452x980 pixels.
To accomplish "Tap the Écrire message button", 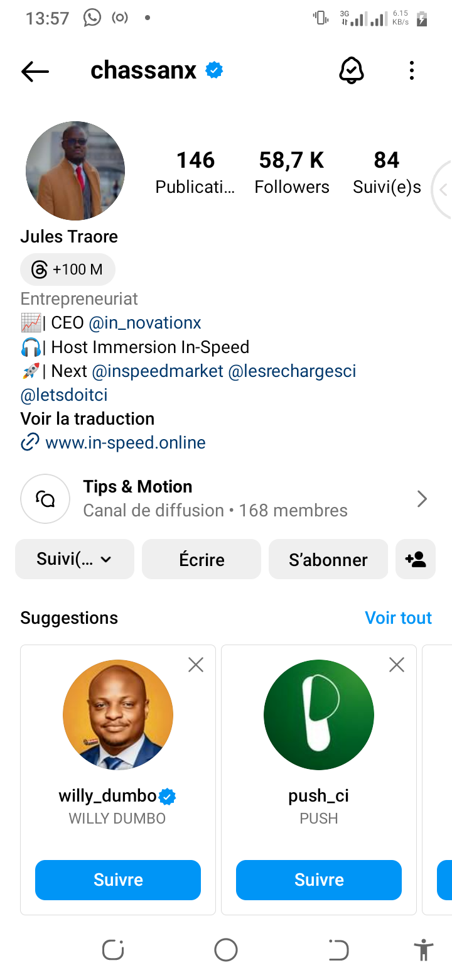I will 202,559.
